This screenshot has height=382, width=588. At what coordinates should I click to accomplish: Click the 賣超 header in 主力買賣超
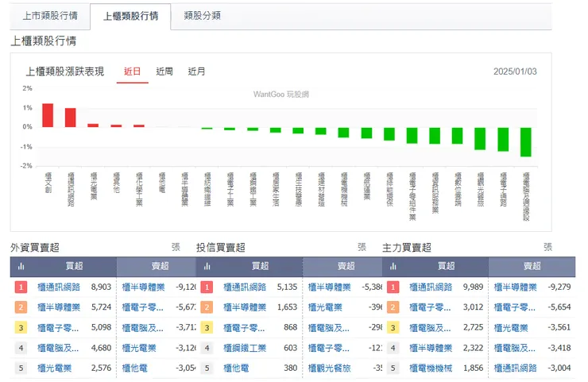click(x=532, y=266)
